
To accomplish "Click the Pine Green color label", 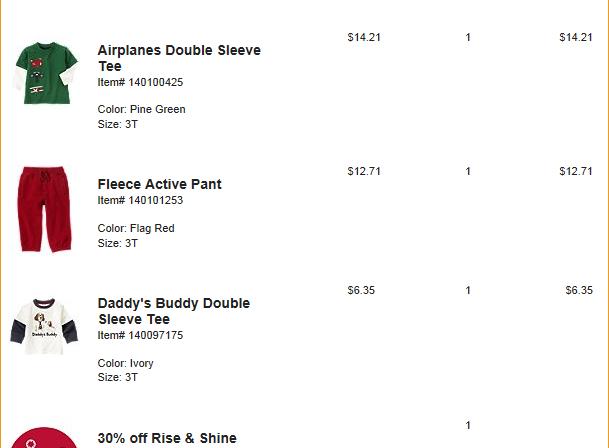I will (141, 109).
